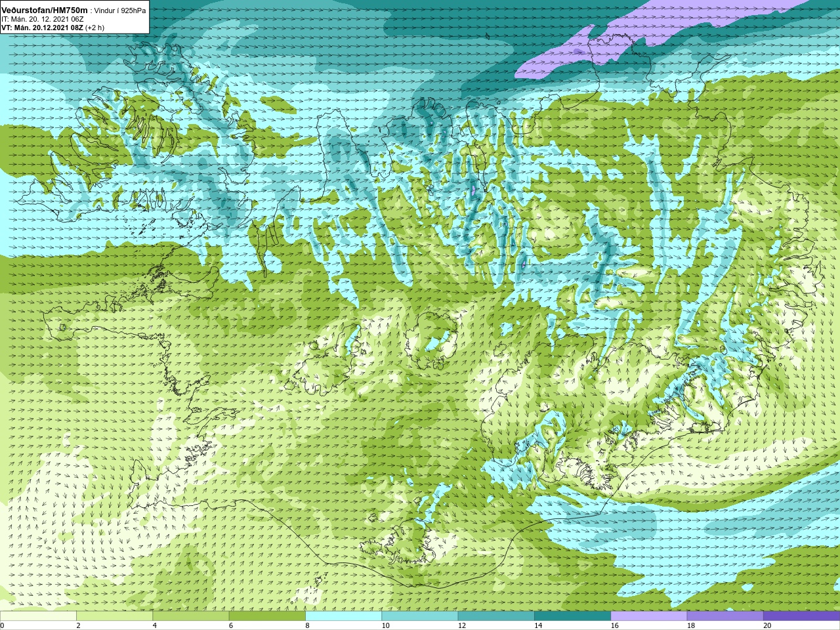Click the 4–6 m/s green legend swatch
840x630 pixels.
pos(191,616)
